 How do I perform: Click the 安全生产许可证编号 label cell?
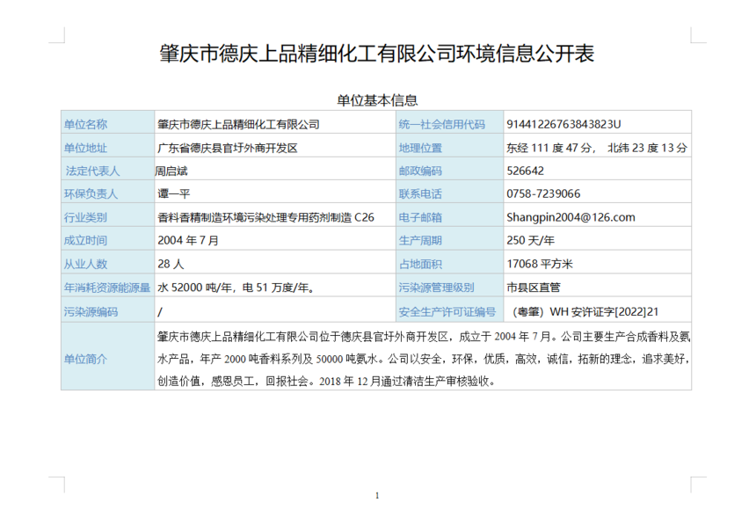click(449, 311)
